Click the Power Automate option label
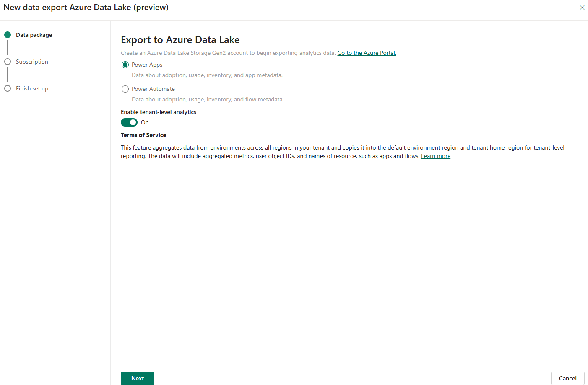 153,89
